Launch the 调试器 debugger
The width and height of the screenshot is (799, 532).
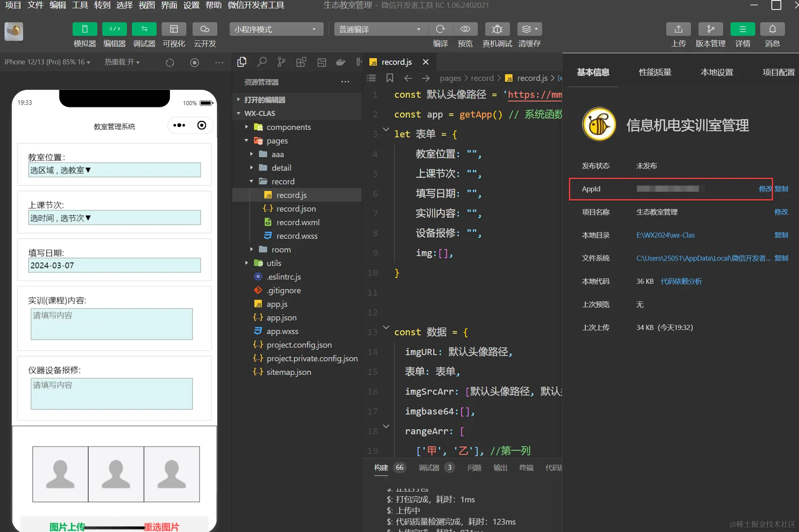pyautogui.click(x=144, y=35)
